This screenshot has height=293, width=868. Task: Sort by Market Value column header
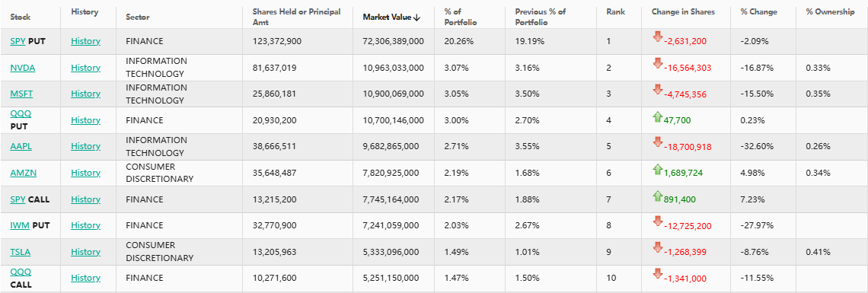point(391,18)
